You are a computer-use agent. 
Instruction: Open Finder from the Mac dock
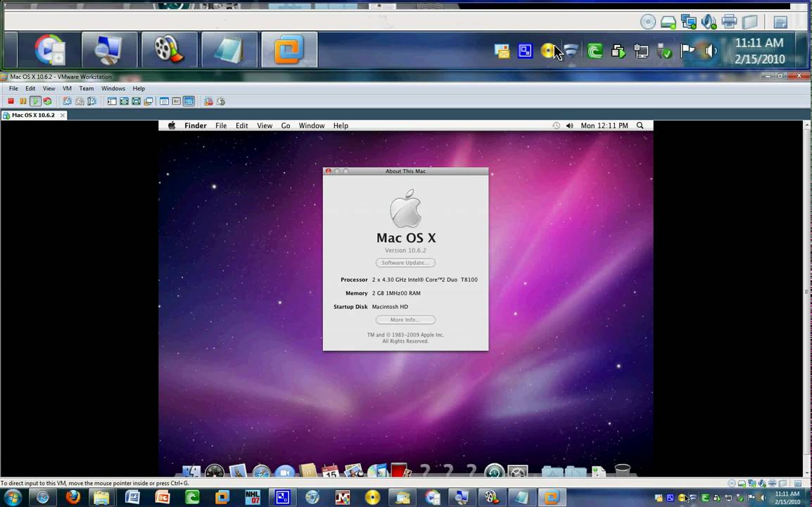[191, 470]
